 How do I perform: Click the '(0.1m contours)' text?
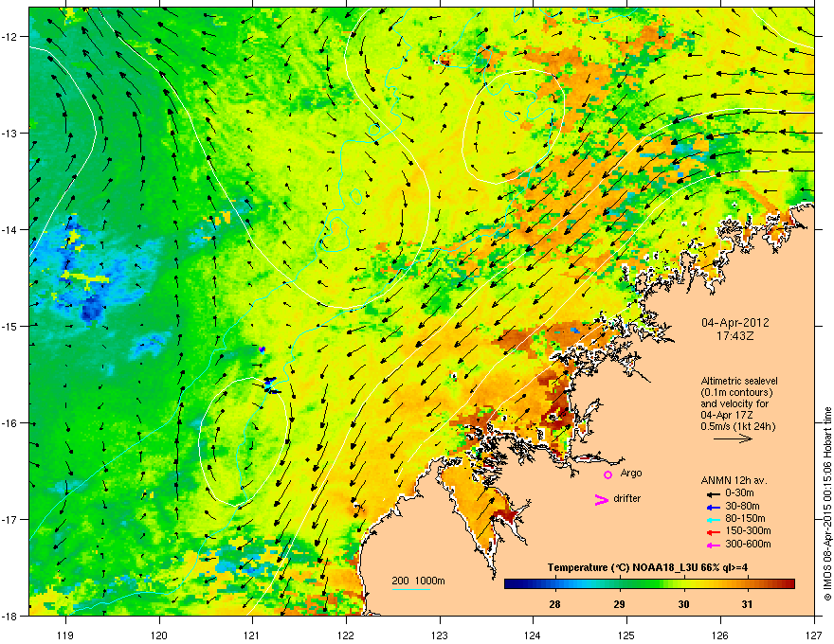(736, 393)
